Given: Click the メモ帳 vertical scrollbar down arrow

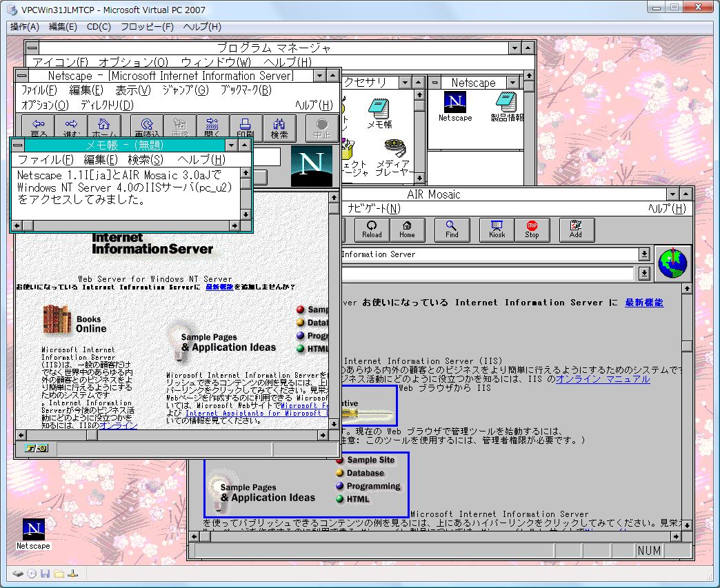Looking at the screenshot, I should tap(246, 214).
